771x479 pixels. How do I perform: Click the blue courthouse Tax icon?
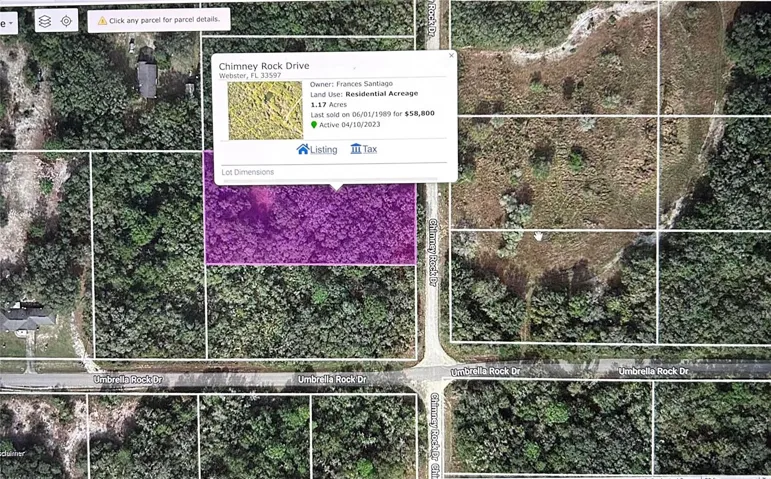pyautogui.click(x=356, y=149)
